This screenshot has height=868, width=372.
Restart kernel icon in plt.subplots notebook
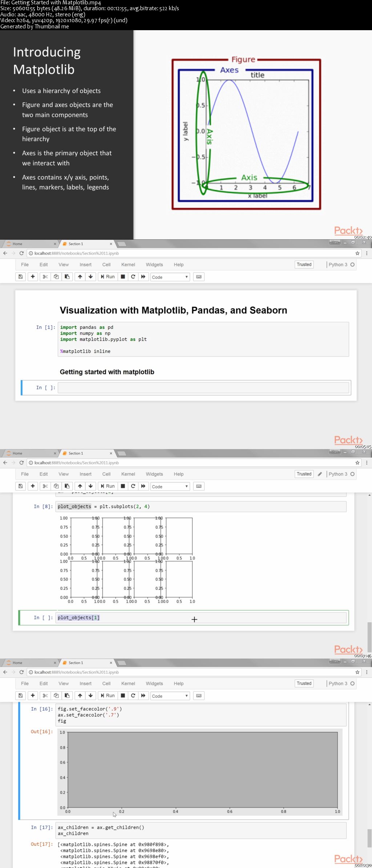[x=133, y=486]
